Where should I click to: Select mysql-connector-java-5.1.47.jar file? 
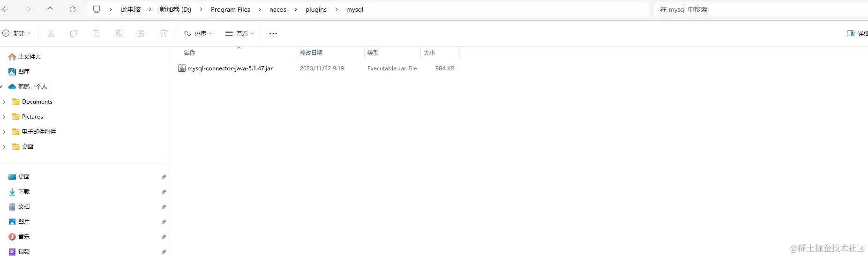(x=230, y=68)
